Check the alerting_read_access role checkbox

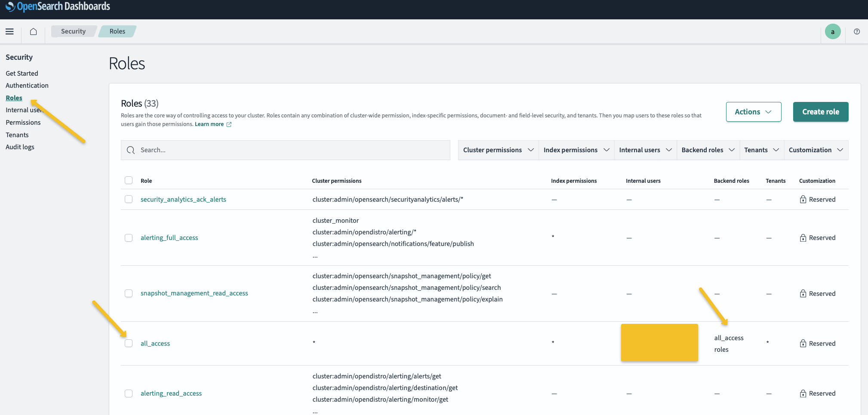tap(129, 393)
